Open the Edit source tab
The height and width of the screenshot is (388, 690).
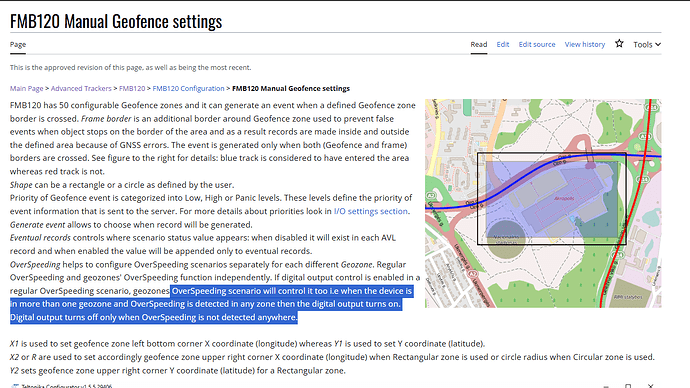tap(537, 44)
